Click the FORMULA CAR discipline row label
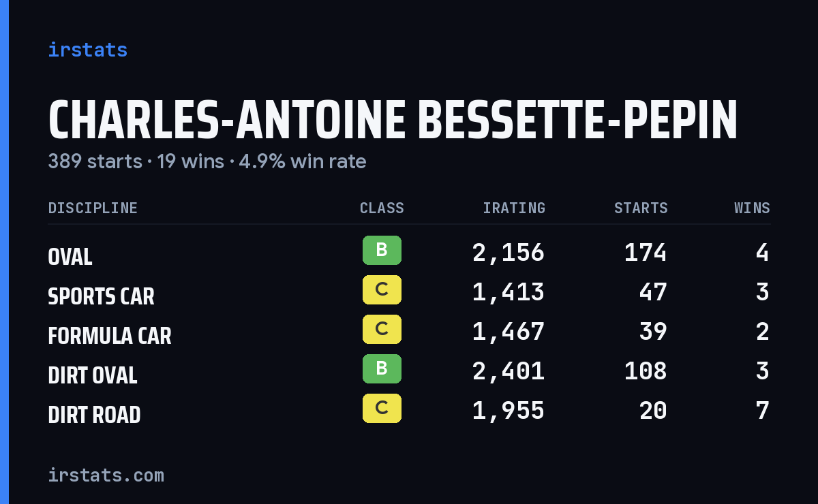Viewport: 818px width, 504px height. pos(110,336)
